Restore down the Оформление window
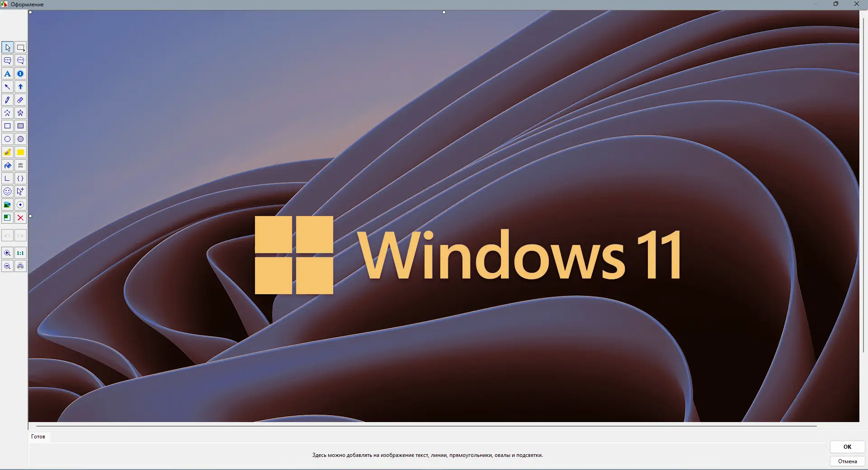 [836, 4]
